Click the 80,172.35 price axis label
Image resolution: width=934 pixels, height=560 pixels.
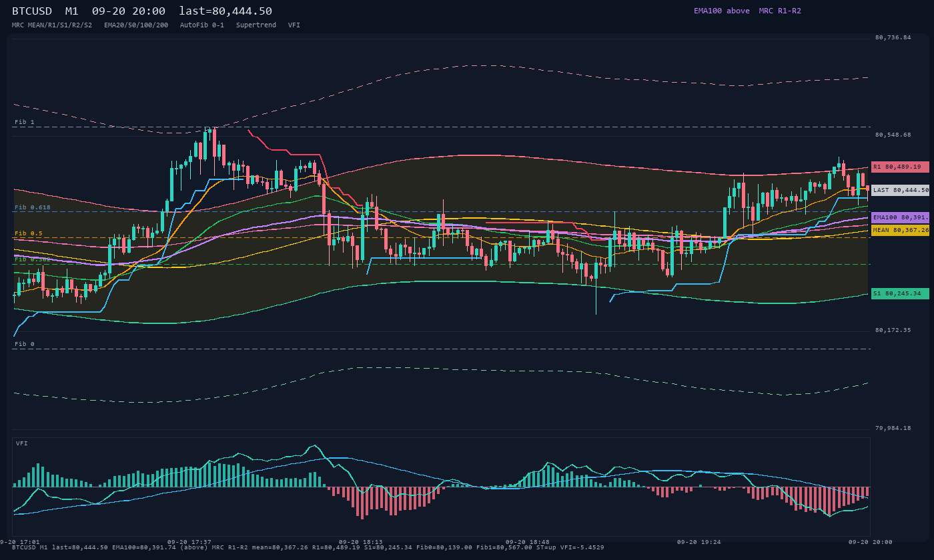(893, 330)
